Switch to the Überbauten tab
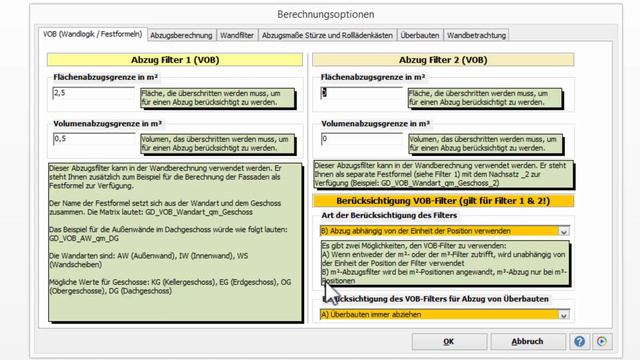 (420, 36)
